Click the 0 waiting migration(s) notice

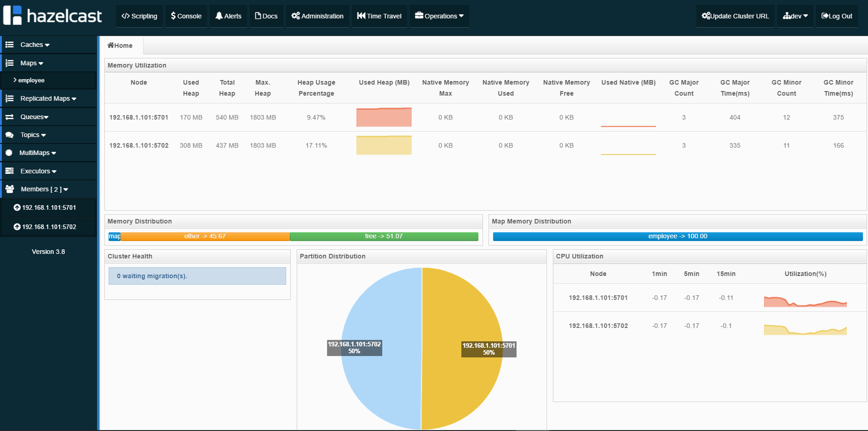pos(197,276)
